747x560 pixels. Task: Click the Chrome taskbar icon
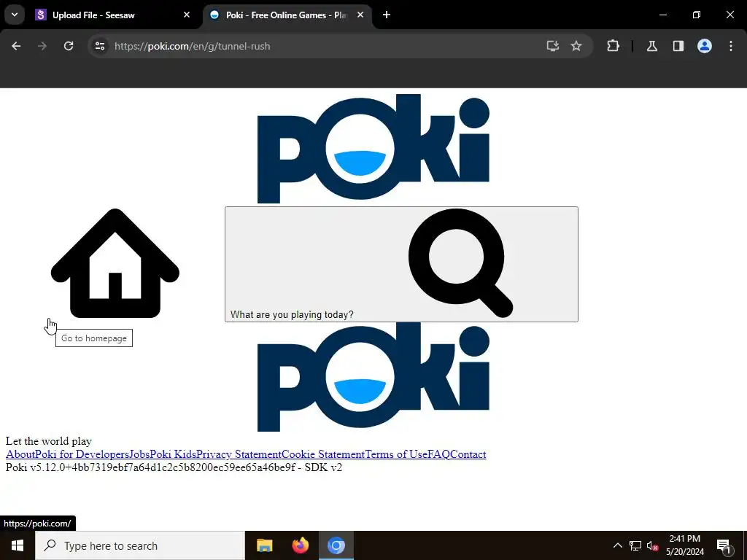[336, 545]
